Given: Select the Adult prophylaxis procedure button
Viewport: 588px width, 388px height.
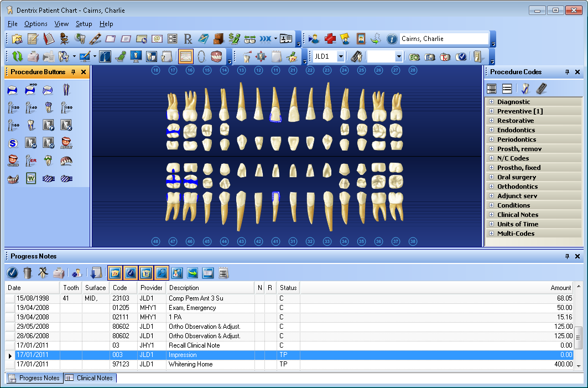Looking at the screenshot, I should coord(66,143).
